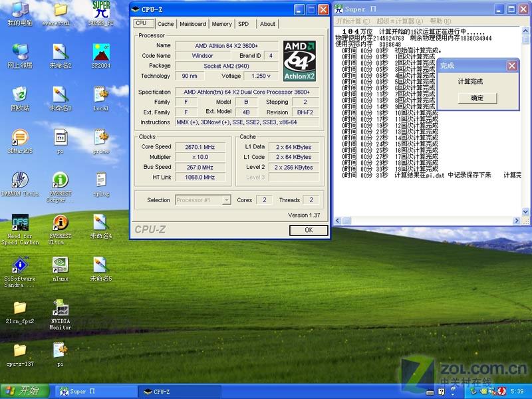
Task: Click the Core Speed value 2670.1 MHz
Action: (200, 147)
